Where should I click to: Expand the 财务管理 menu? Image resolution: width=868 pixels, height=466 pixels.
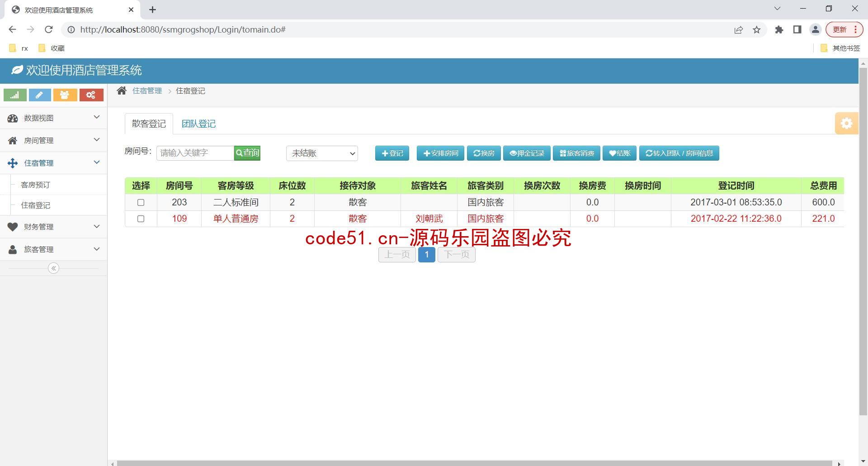click(x=53, y=227)
